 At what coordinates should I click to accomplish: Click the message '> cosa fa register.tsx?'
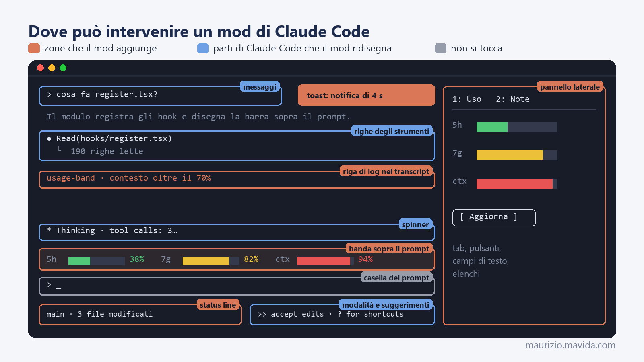pos(102,94)
